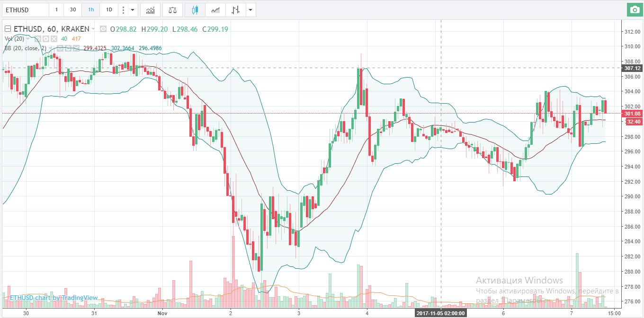Image resolution: width=644 pixels, height=318 pixels.
Task: Collapse the ETHUSD legend using minus toggle
Action: point(7,29)
